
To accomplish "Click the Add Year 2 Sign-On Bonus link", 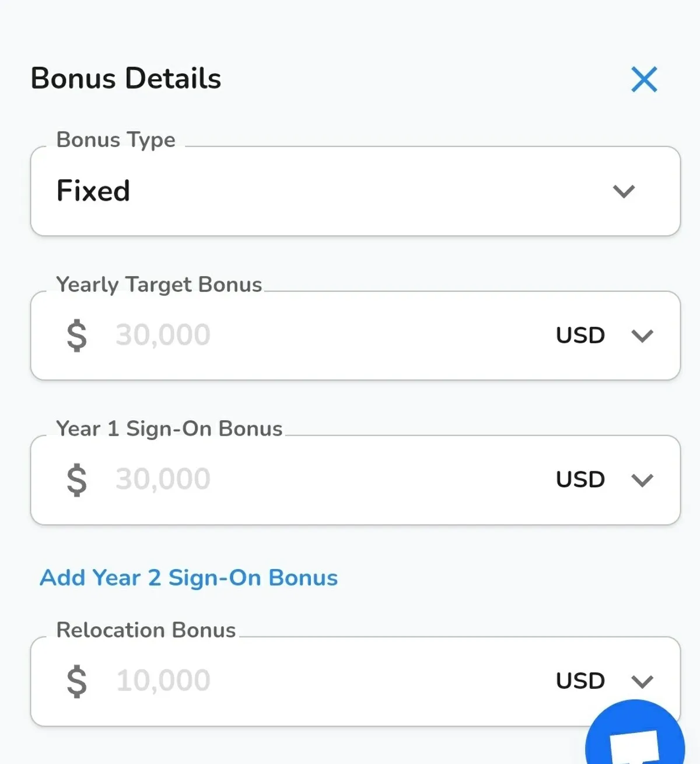I will pyautogui.click(x=188, y=578).
